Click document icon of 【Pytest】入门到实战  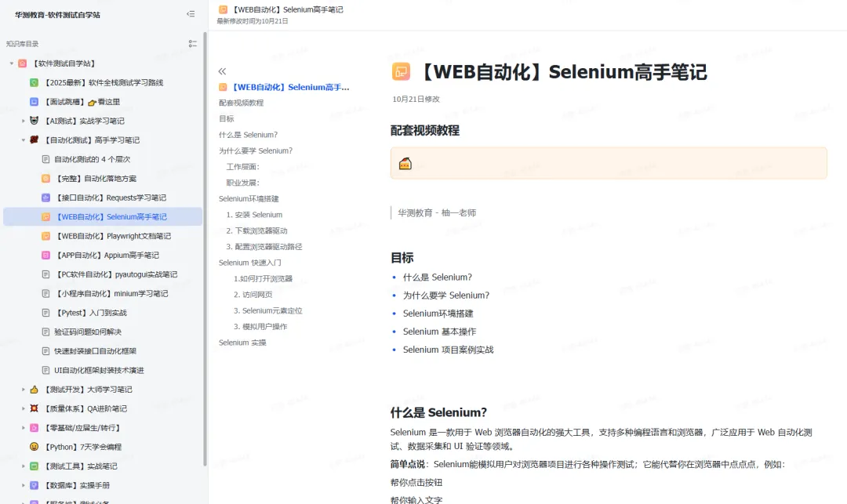click(46, 313)
